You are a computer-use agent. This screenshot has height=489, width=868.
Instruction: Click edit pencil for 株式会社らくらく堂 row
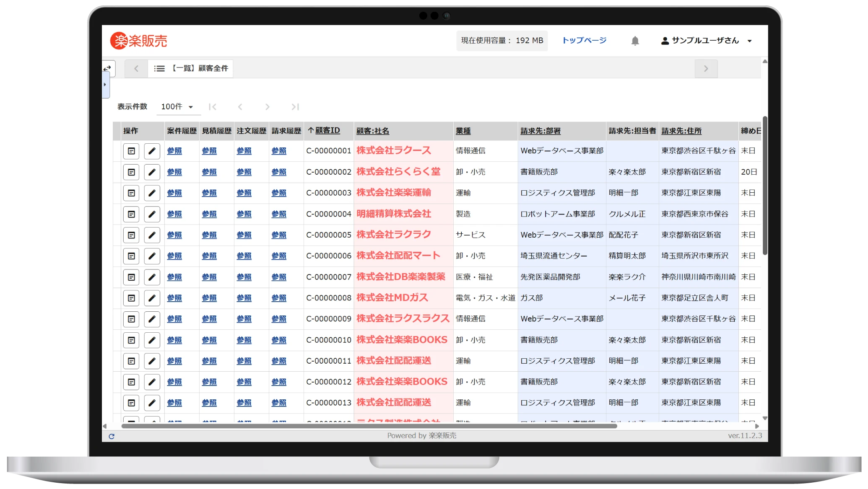152,172
